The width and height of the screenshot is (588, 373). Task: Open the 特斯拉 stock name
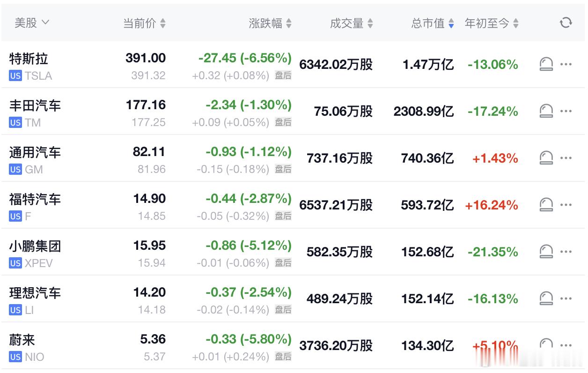pos(29,59)
